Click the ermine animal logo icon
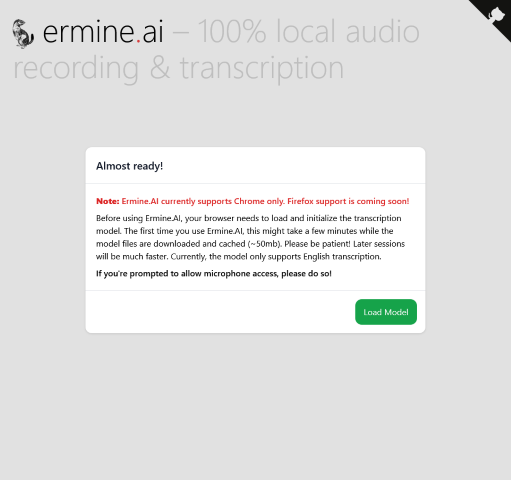The width and height of the screenshot is (511, 480). coord(23,34)
